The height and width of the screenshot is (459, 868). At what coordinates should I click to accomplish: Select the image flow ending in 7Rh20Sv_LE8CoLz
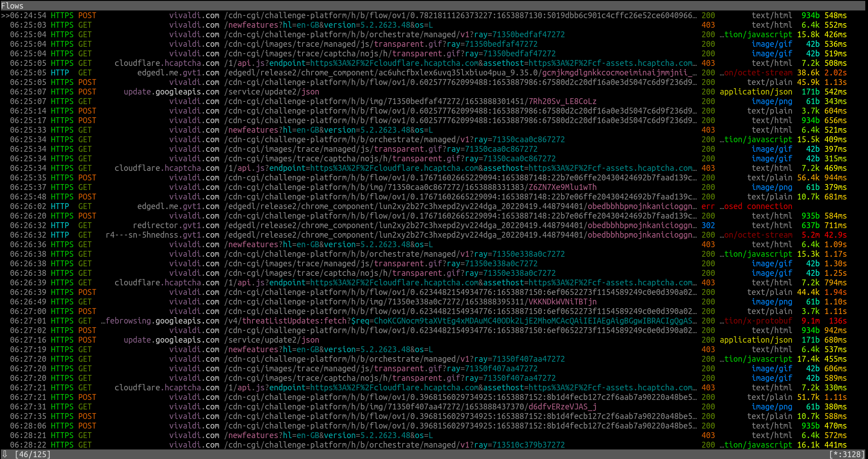coord(409,101)
